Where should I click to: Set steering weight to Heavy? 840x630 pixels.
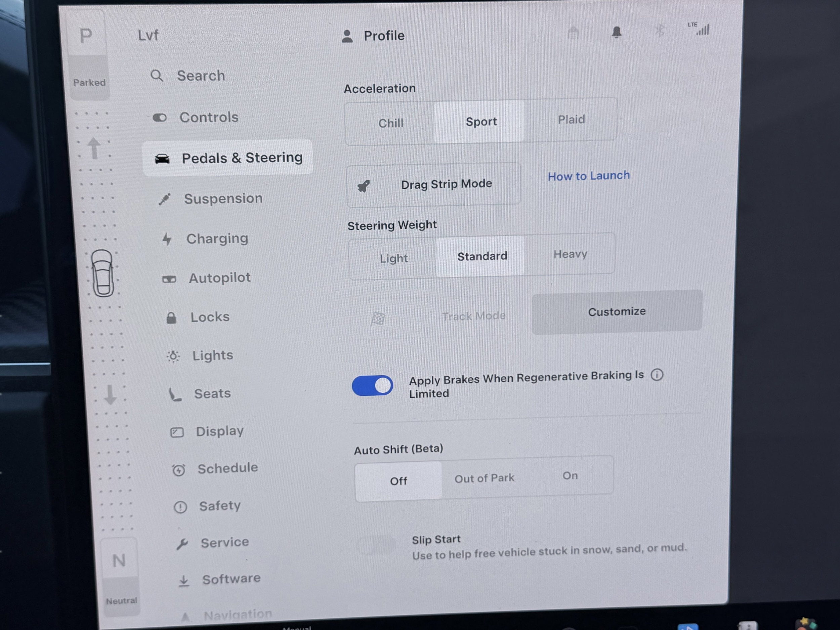(x=570, y=254)
